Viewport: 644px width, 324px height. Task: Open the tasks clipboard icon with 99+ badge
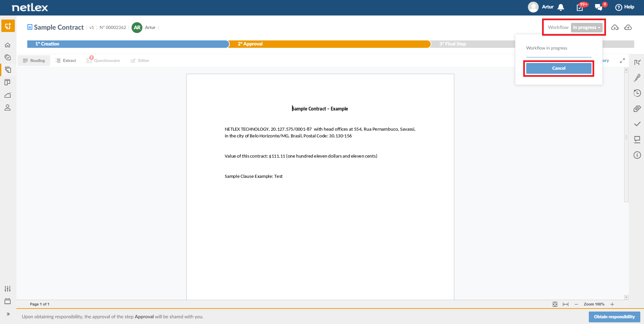pos(580,7)
